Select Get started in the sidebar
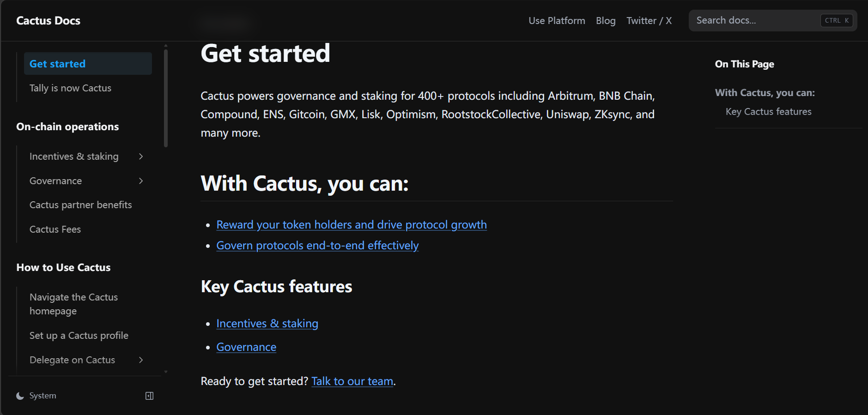 click(x=88, y=64)
